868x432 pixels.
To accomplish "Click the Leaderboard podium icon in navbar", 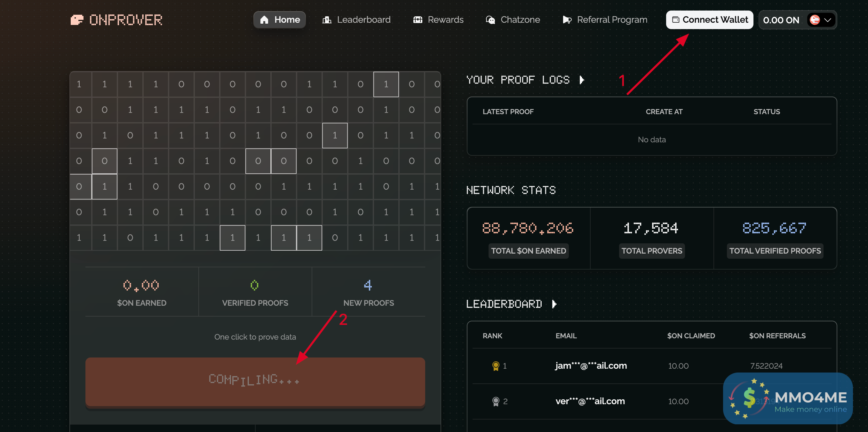I will [327, 20].
